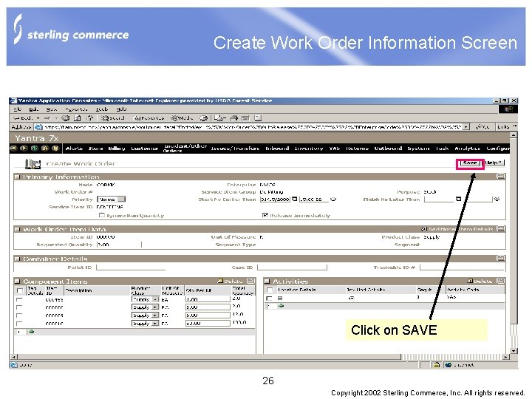
Task: Open the Inventory menu in Yantra navigation
Action: (309, 149)
